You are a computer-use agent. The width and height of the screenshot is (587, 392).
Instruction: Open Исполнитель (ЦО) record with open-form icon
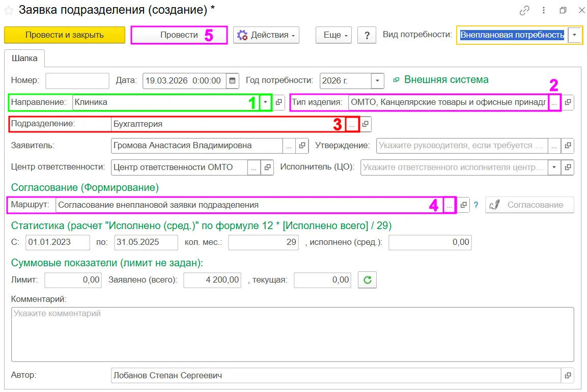(568, 167)
